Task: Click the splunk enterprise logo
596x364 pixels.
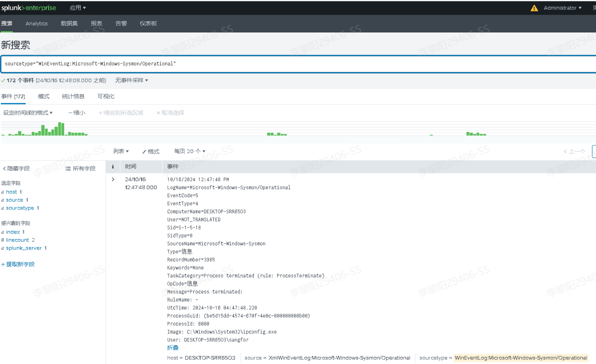Action: (29, 8)
